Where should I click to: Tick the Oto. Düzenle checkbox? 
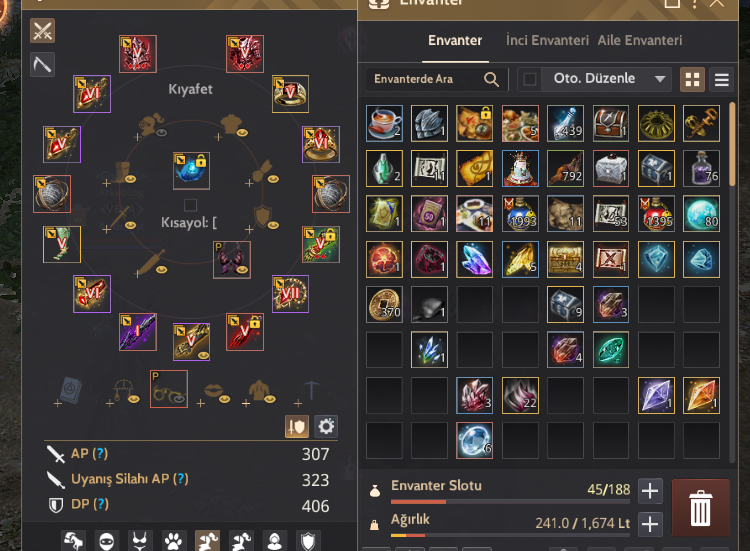click(x=529, y=79)
